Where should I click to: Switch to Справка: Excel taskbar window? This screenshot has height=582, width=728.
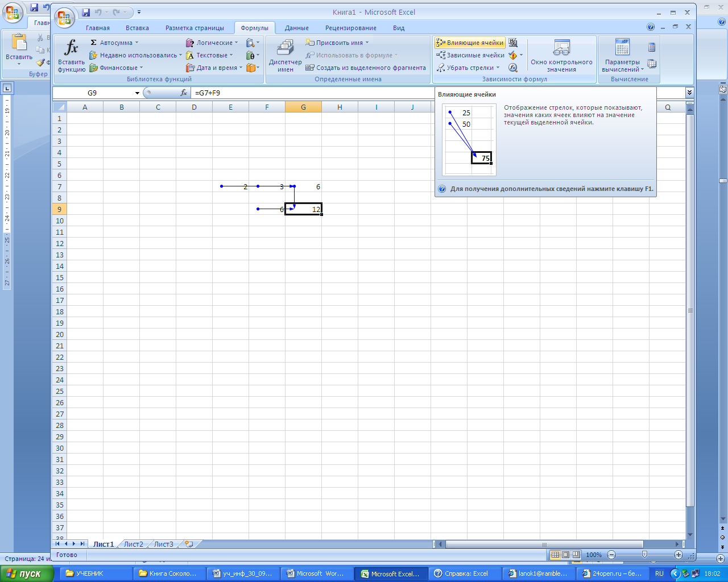(x=466, y=573)
